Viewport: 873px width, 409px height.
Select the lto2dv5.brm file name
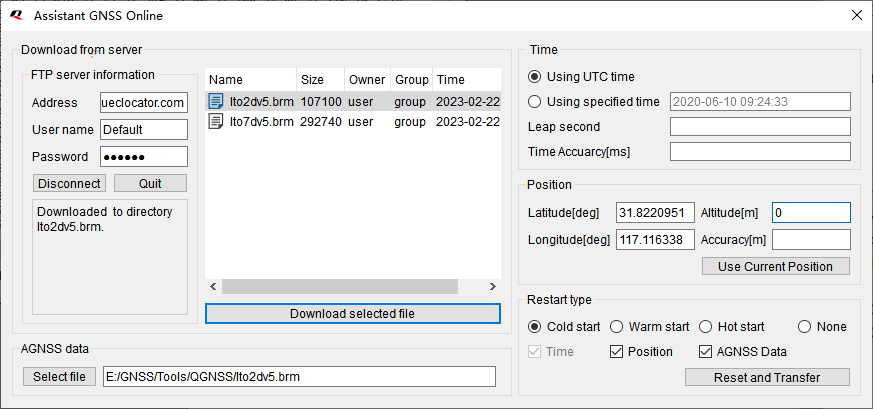pyautogui.click(x=261, y=102)
